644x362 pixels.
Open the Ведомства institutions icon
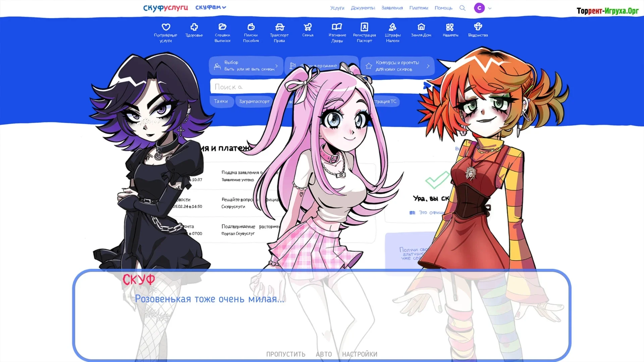click(x=478, y=26)
